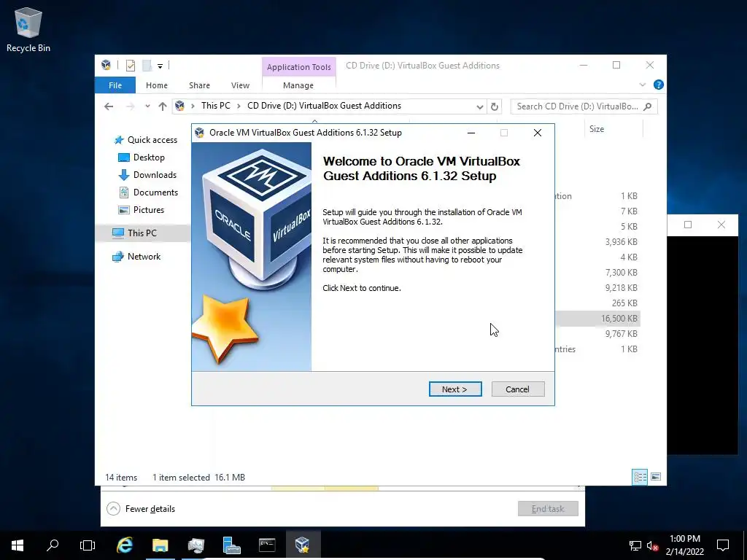The width and height of the screenshot is (747, 560).
Task: Refresh the CD Drive folder view
Action: (495, 106)
